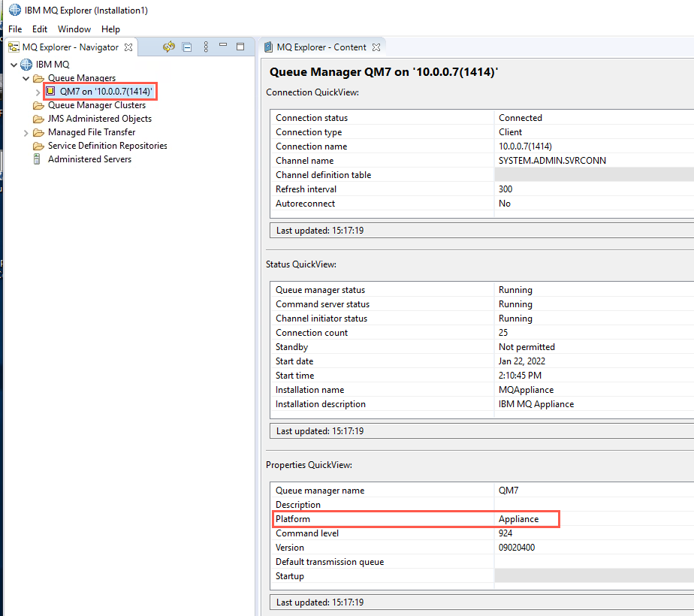The image size is (694, 616).
Task: Click the Startup empty value cell
Action: pyautogui.click(x=594, y=575)
